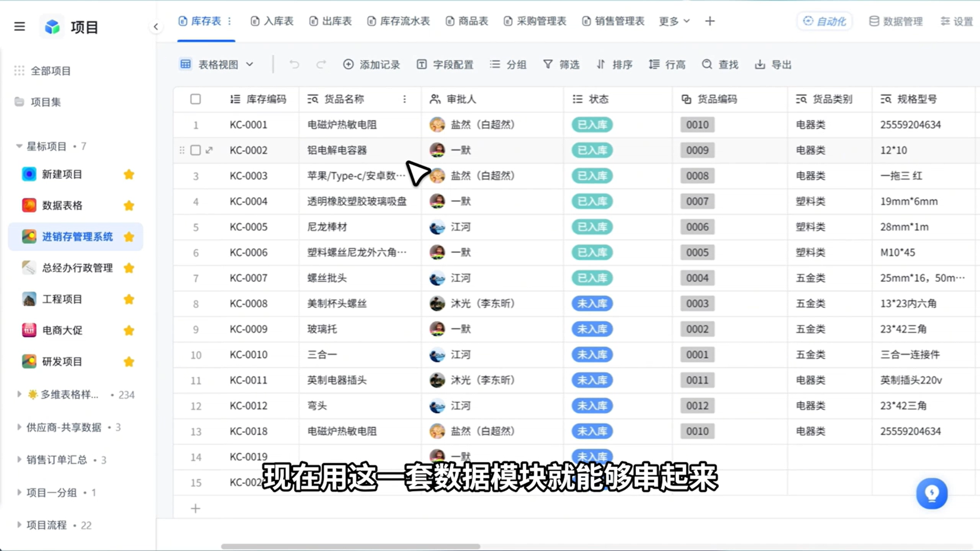Open the 分组 grouping tool

[508, 64]
